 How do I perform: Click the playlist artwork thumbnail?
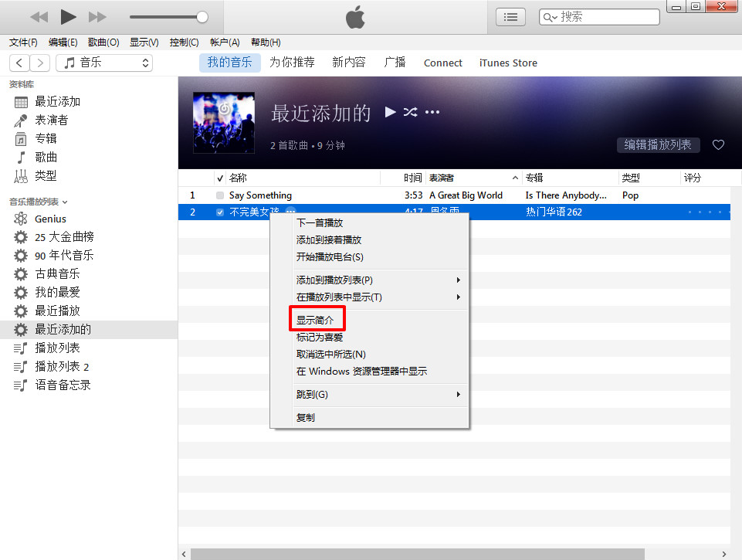[224, 123]
